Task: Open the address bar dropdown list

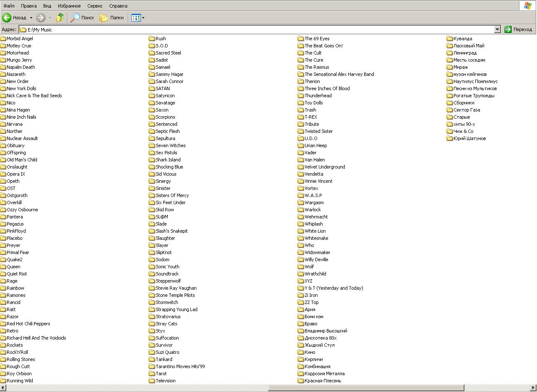Action: tap(497, 29)
